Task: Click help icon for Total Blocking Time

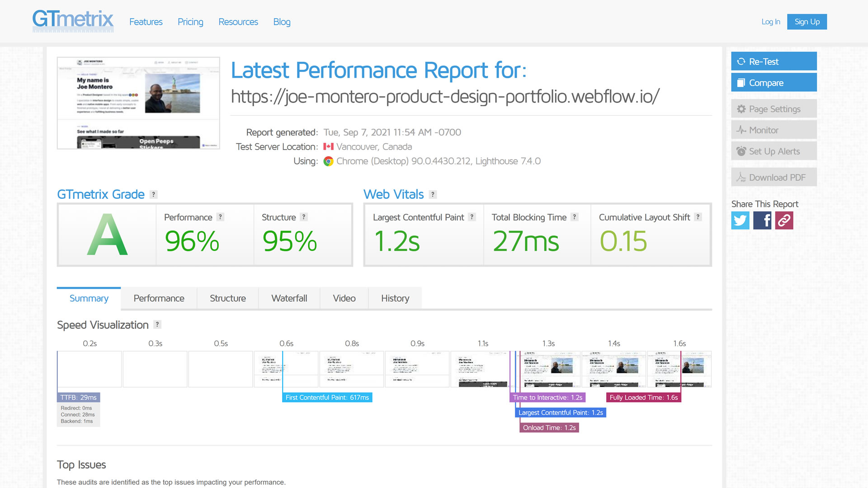Action: (x=575, y=217)
